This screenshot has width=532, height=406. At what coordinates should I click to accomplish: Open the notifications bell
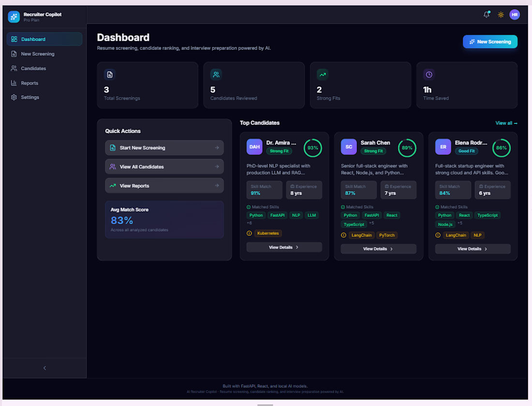(x=487, y=15)
